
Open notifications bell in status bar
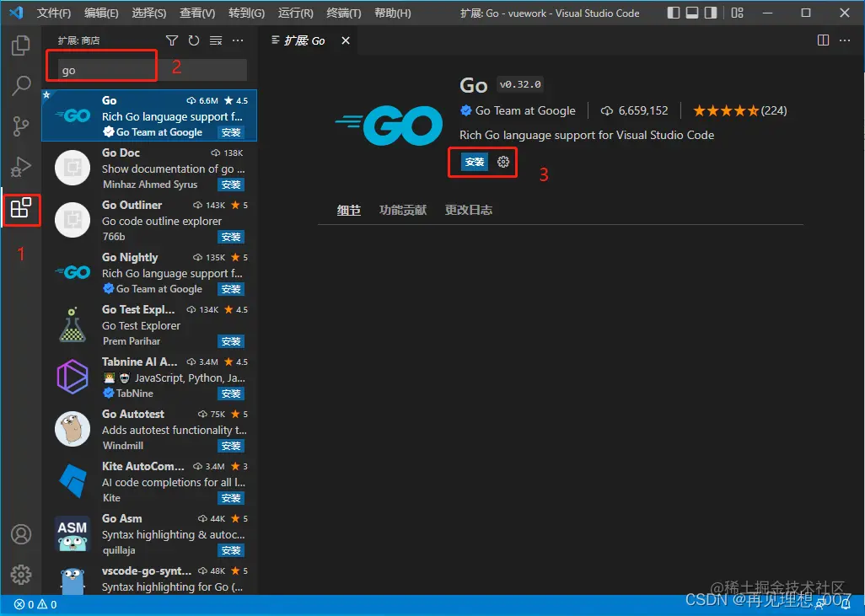[x=846, y=604]
